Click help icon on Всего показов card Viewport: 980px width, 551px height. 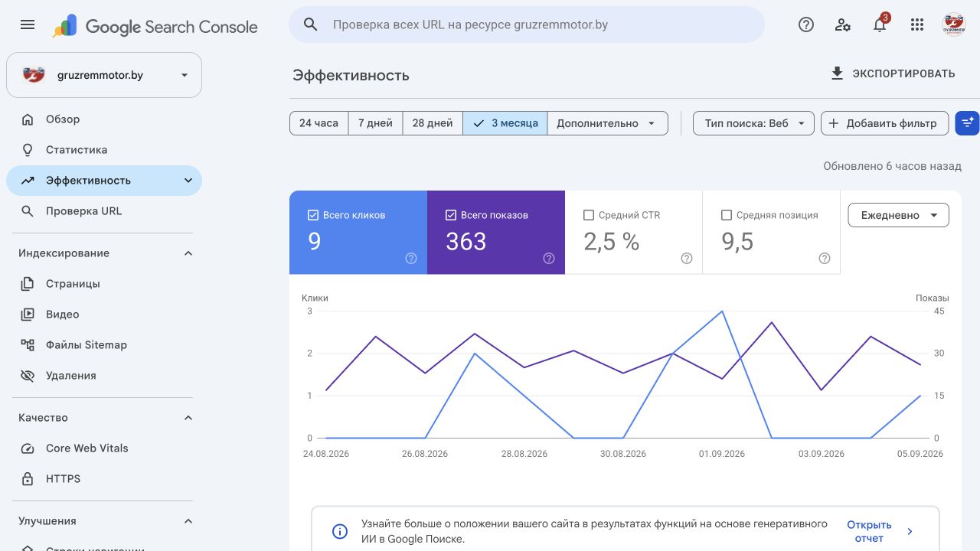[549, 259]
